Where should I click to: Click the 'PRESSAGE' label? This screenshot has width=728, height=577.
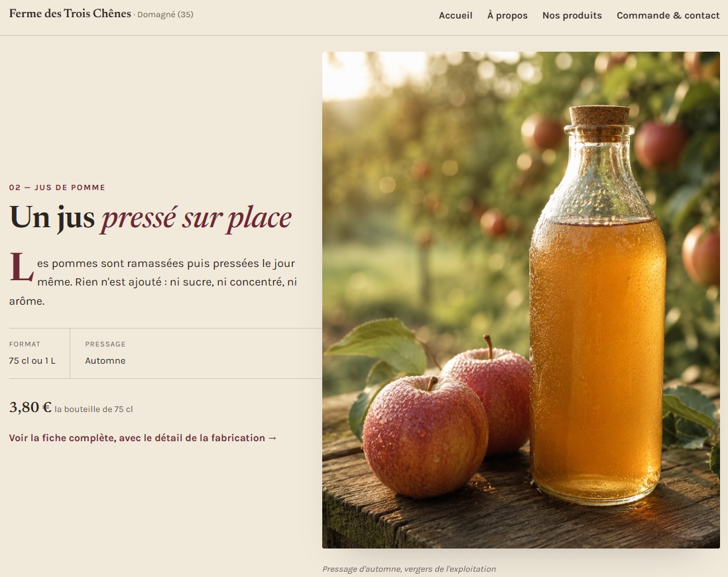click(105, 344)
